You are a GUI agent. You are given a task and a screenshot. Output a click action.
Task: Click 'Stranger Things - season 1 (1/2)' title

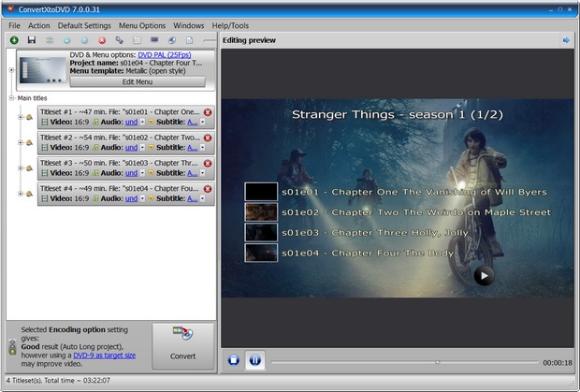[x=398, y=114]
